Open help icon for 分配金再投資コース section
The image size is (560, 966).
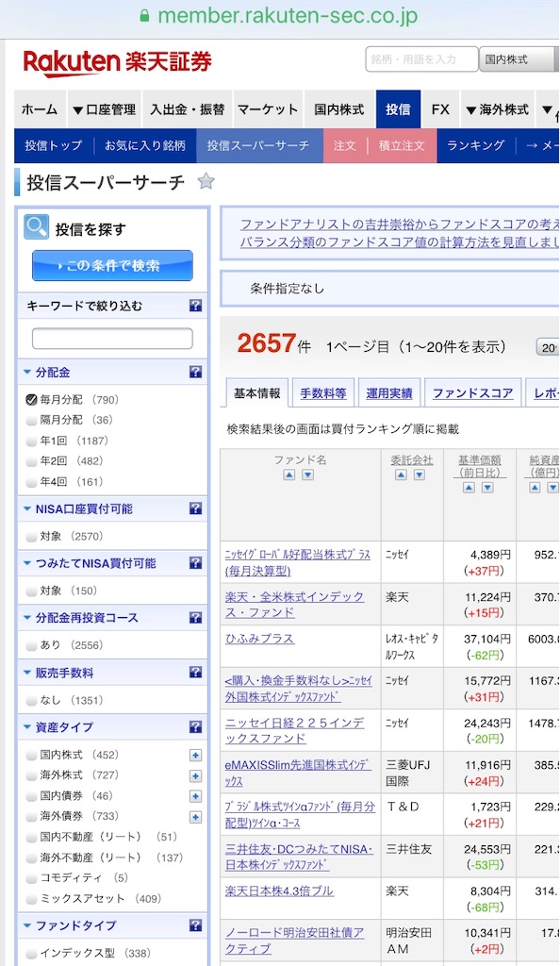point(195,617)
